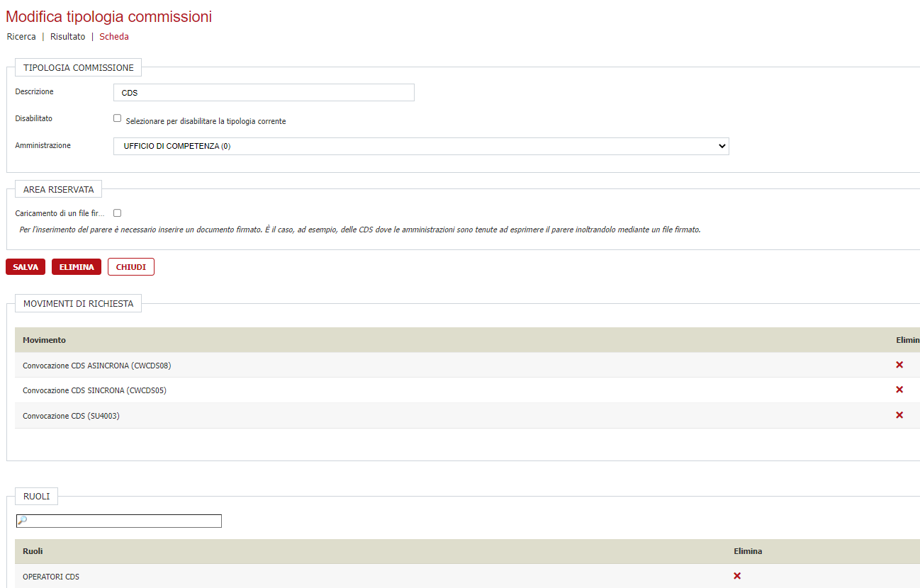
Task: Click the magnifier icon in the Ruoli search box
Action: click(22, 520)
